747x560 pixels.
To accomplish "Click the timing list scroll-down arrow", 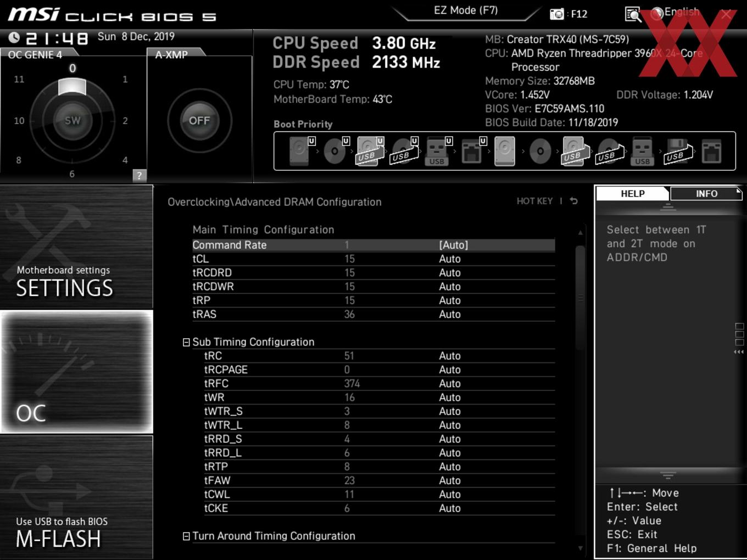I will [x=580, y=548].
